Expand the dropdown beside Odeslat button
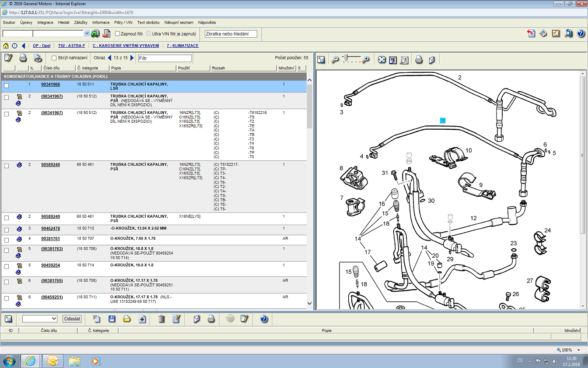 [54, 319]
